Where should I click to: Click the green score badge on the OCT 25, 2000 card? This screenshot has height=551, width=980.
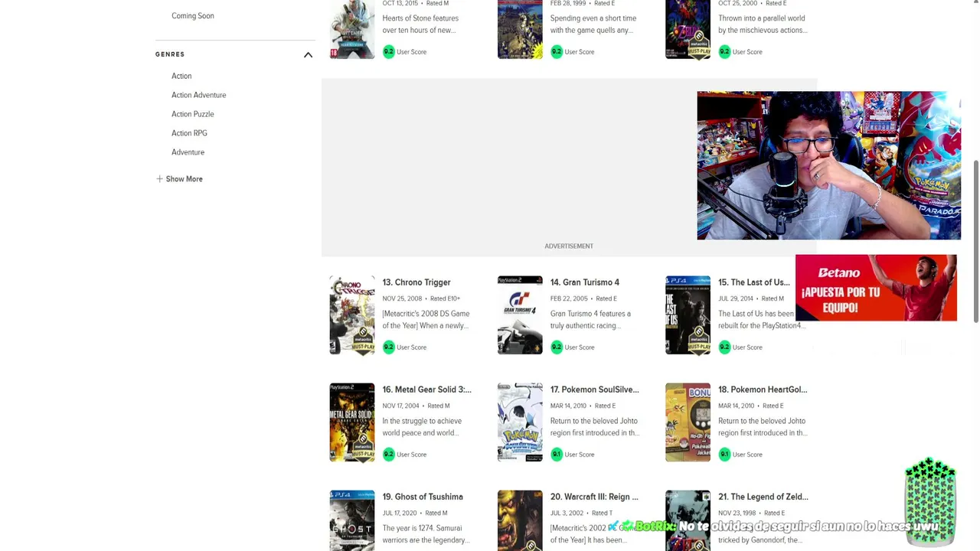click(x=724, y=52)
